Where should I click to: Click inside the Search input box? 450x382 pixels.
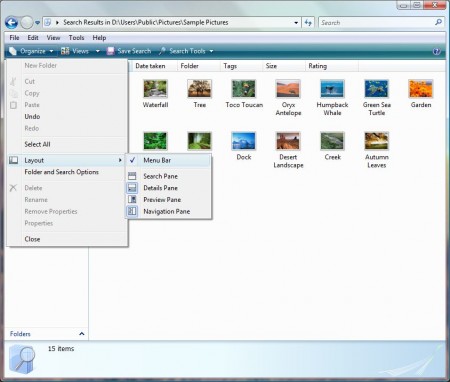click(x=376, y=23)
